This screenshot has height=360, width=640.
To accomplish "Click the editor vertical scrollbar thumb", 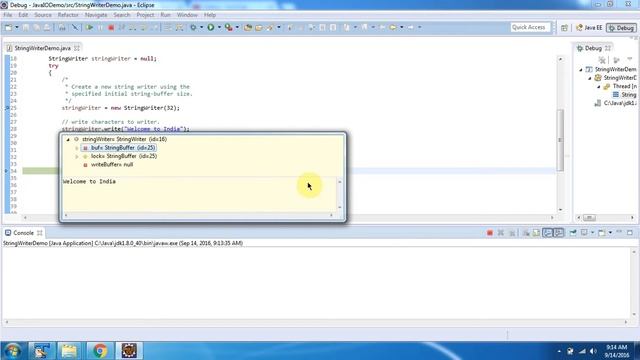I will (x=560, y=140).
